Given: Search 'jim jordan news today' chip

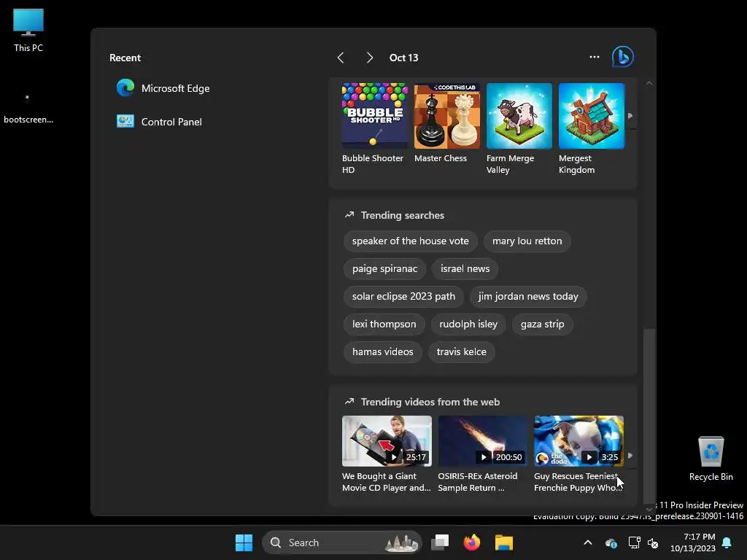Looking at the screenshot, I should 528,296.
